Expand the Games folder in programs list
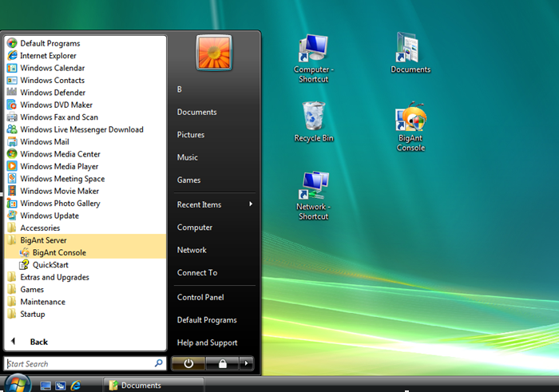Viewport: 559px width, 392px height. pos(85,289)
